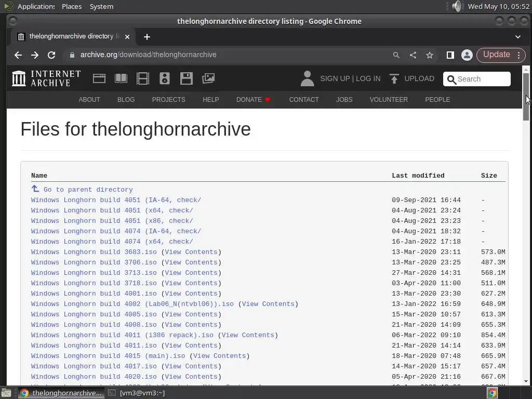
Task: Open the Images icon
Action: click(208, 78)
